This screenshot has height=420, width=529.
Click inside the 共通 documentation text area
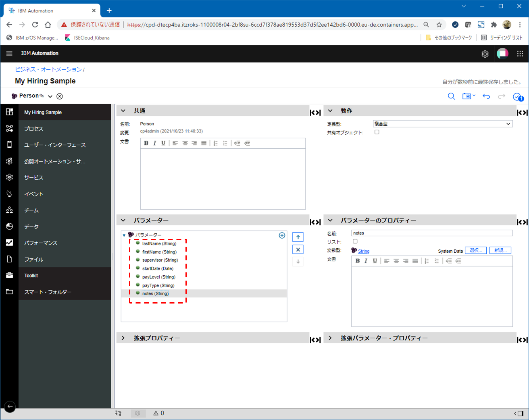223,179
